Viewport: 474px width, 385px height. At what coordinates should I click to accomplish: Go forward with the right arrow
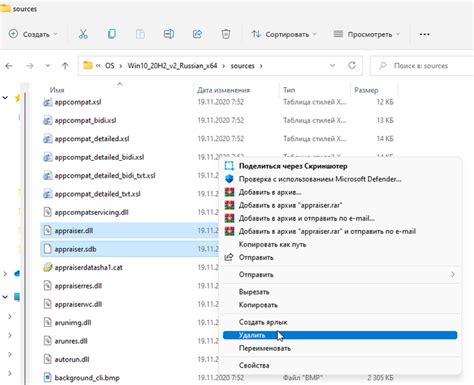[30, 66]
